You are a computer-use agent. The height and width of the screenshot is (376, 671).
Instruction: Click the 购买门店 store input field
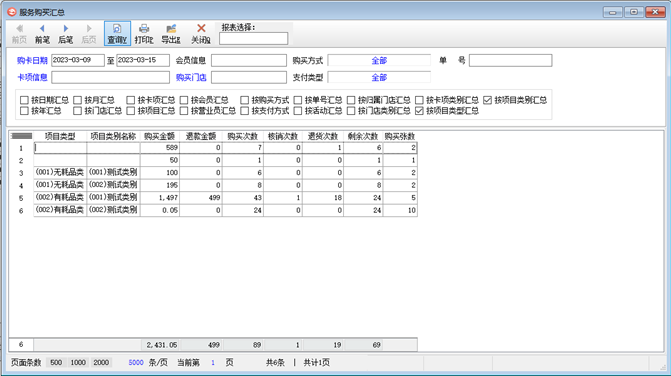[x=249, y=77]
